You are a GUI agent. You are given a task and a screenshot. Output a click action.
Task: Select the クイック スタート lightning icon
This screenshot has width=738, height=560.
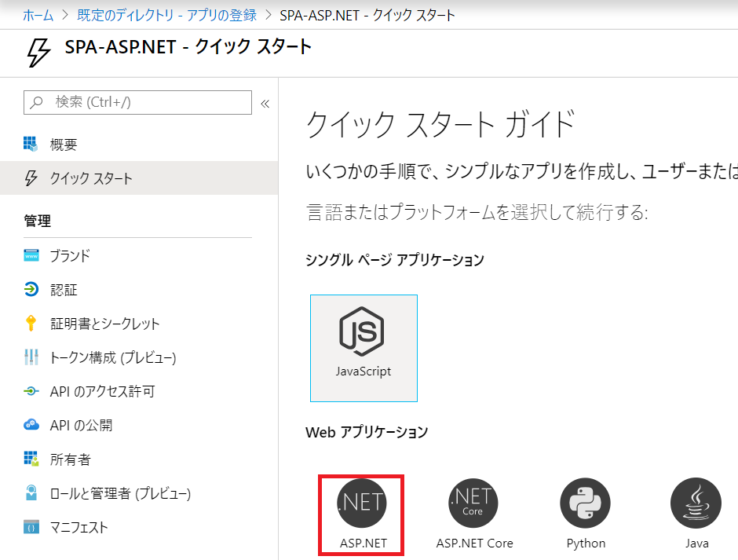(x=79, y=178)
